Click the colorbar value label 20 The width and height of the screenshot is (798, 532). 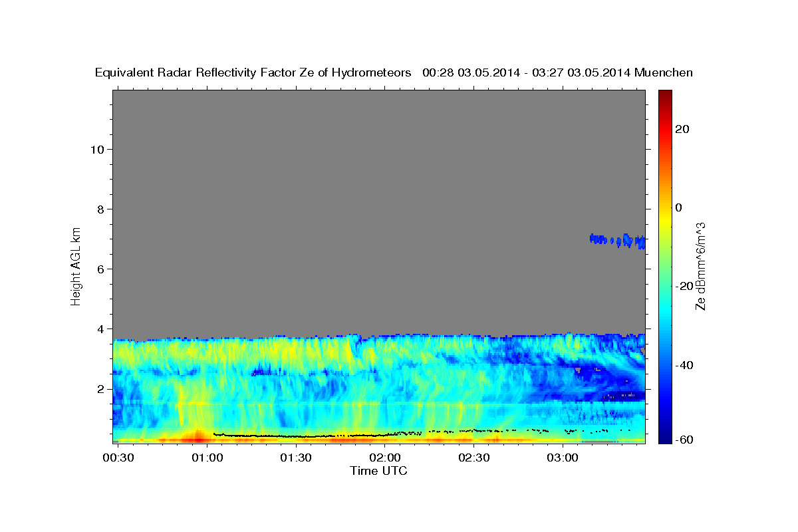pos(682,129)
